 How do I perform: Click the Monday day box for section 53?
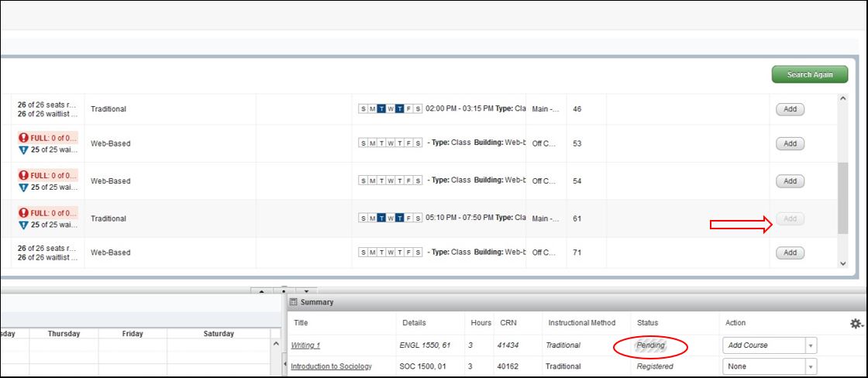(x=373, y=143)
